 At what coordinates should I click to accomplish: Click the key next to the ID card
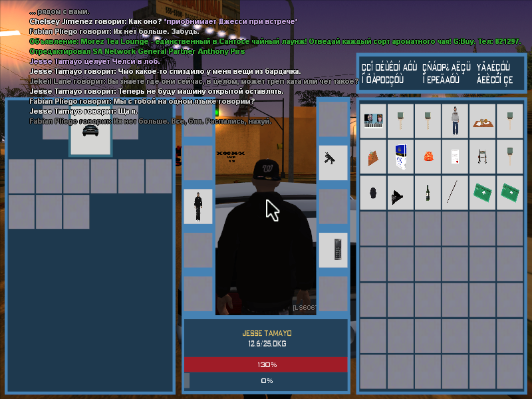point(400,121)
